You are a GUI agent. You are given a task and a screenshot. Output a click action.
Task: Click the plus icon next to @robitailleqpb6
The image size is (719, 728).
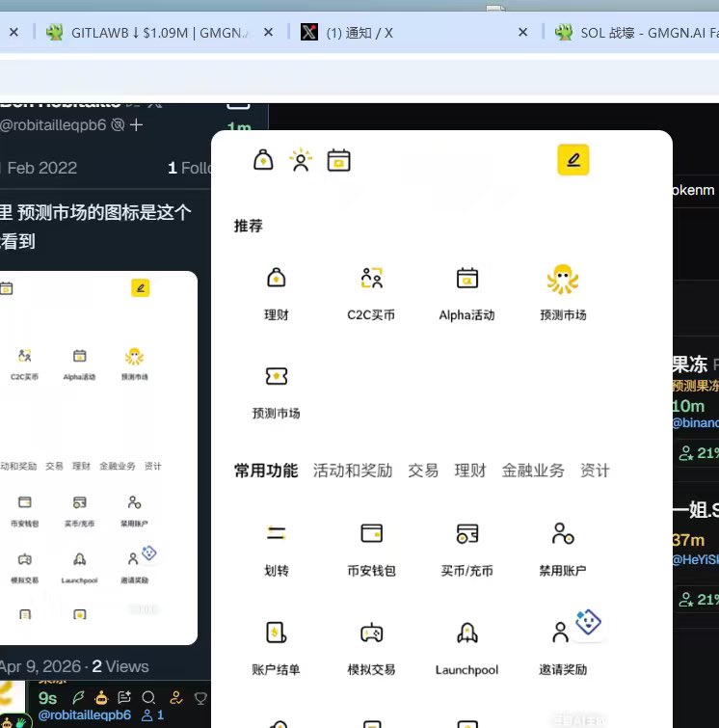coord(136,125)
